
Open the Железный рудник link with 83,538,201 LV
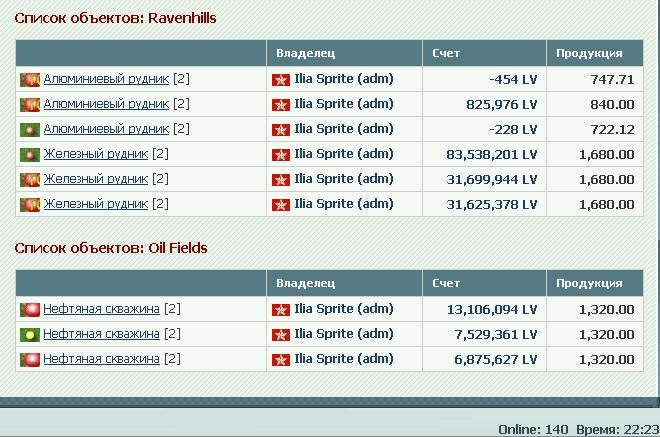(96, 154)
